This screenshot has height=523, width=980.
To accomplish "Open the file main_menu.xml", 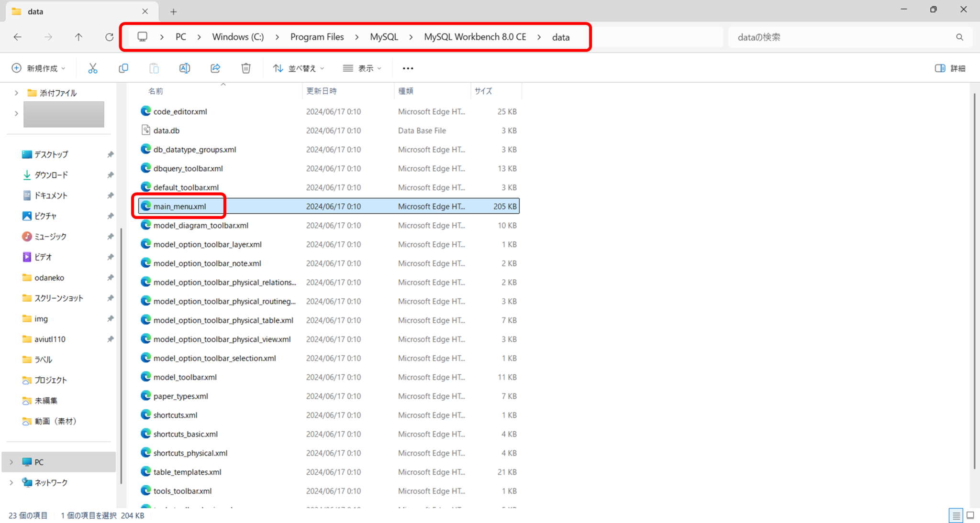I will coord(179,206).
